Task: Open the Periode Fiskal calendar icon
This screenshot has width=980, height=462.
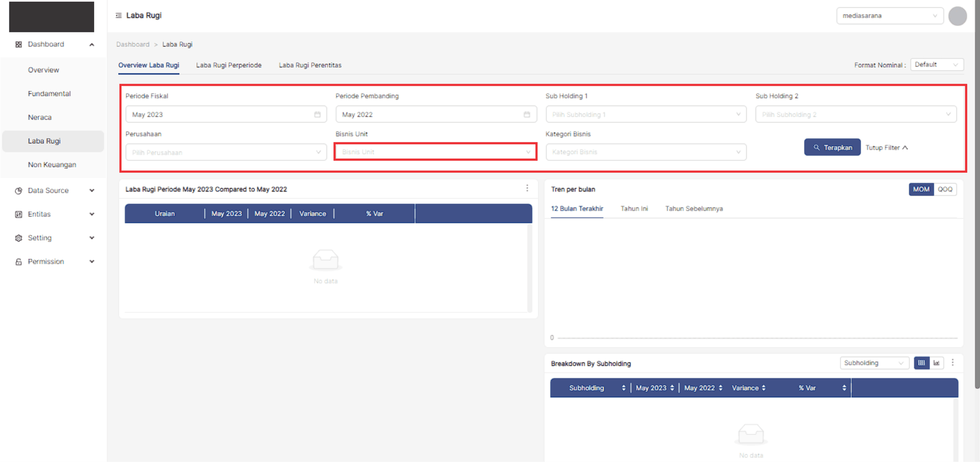Action: coord(318,115)
